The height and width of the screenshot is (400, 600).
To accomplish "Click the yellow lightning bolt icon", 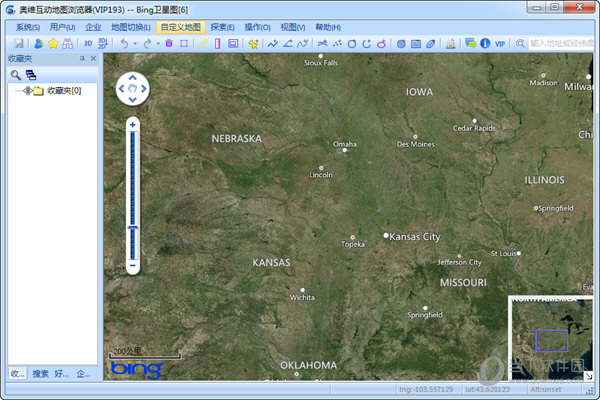I will [x=203, y=44].
